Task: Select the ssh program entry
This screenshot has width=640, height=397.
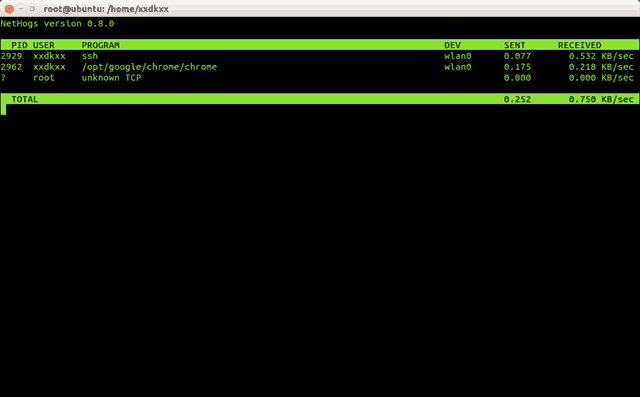Action: [90, 56]
